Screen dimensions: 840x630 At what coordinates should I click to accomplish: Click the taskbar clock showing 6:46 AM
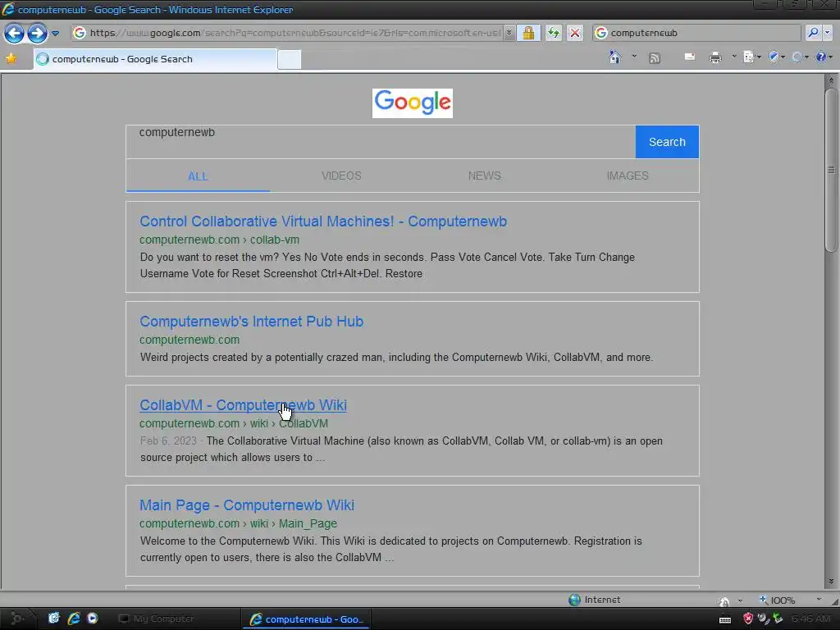810,619
